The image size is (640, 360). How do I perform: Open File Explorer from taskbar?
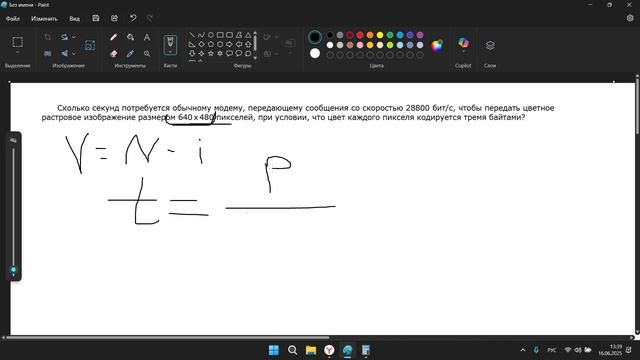coord(311,350)
